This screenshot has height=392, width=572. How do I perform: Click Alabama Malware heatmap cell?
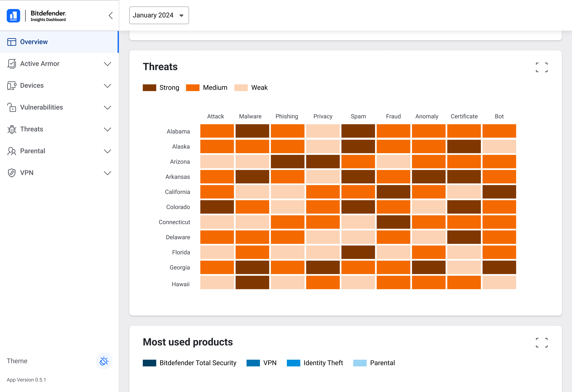click(252, 131)
